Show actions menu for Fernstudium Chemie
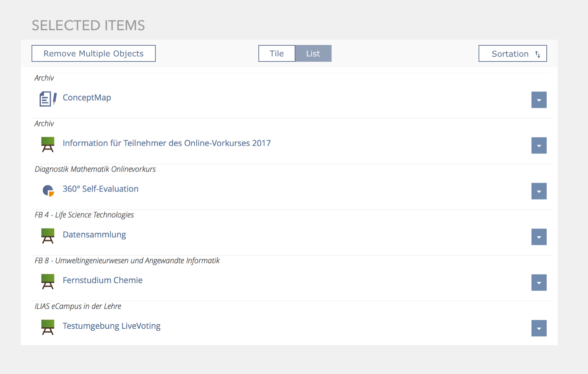This screenshot has width=588, height=374. [539, 283]
